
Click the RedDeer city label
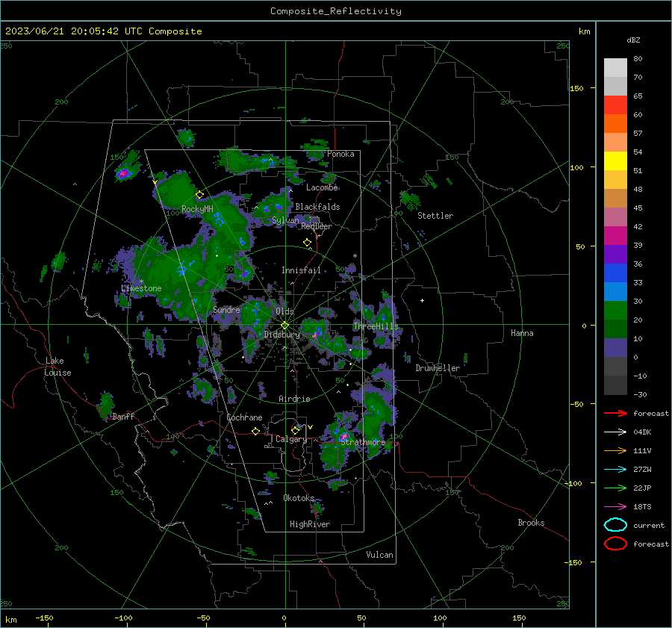tap(317, 226)
